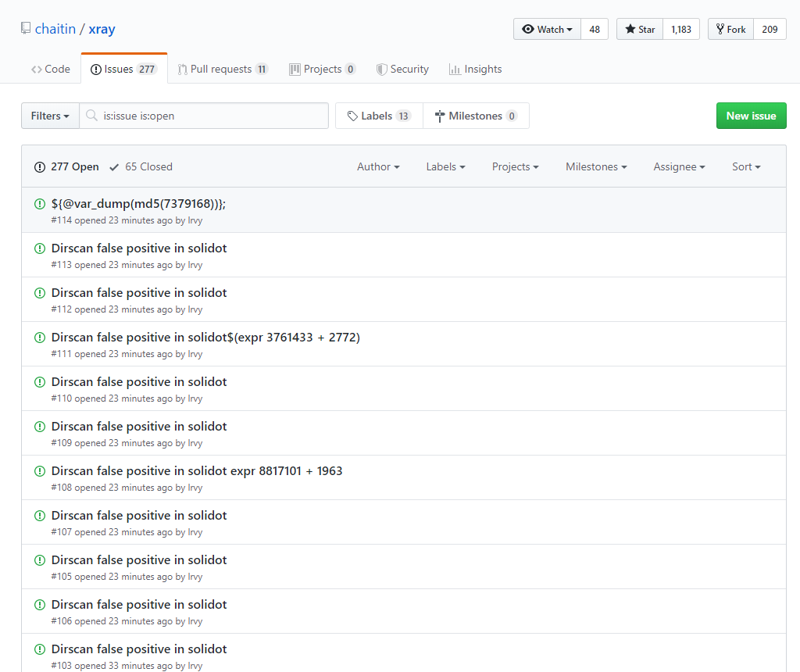
Task: Select the Issues tab
Action: tap(124, 69)
